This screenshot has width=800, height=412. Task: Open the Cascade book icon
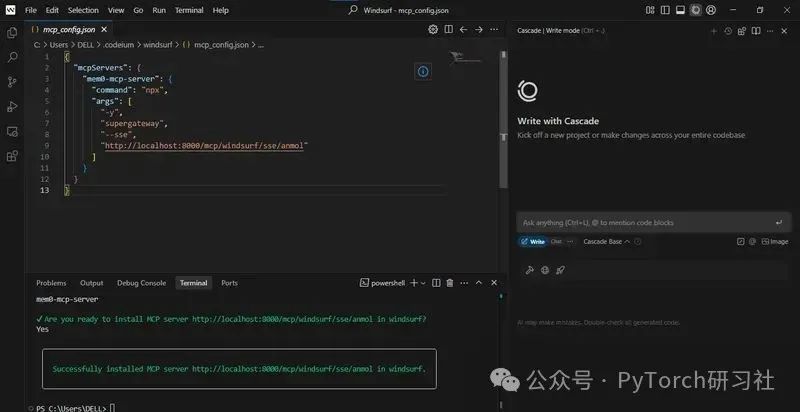pos(756,31)
